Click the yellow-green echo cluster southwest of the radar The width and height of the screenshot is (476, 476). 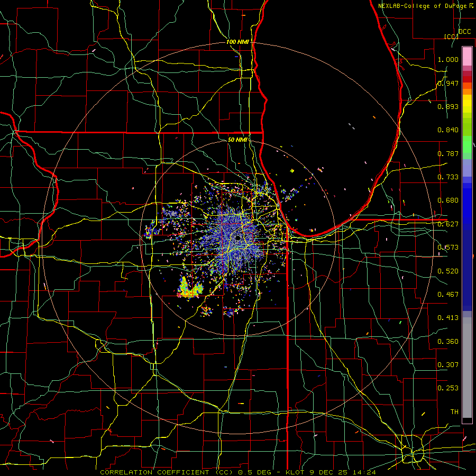189,288
